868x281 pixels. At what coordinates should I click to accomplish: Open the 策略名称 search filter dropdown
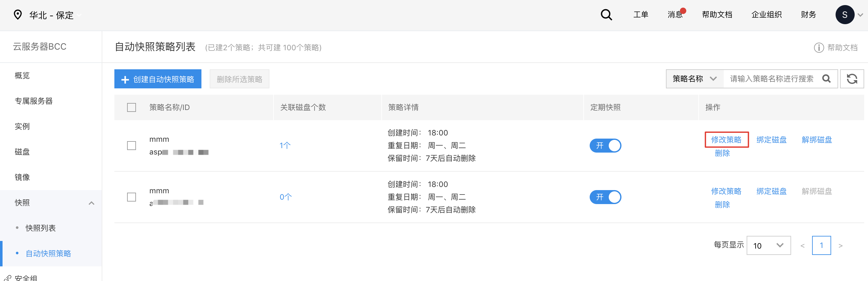tap(695, 79)
